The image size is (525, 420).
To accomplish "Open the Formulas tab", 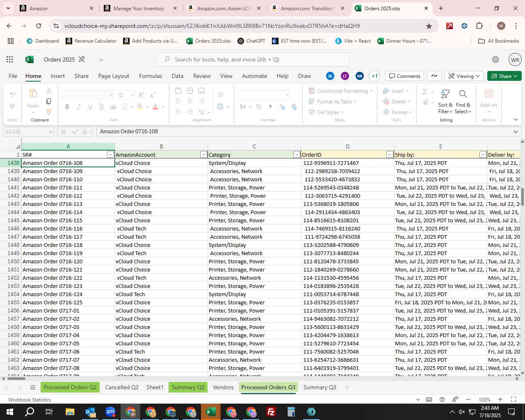I will coord(151,76).
